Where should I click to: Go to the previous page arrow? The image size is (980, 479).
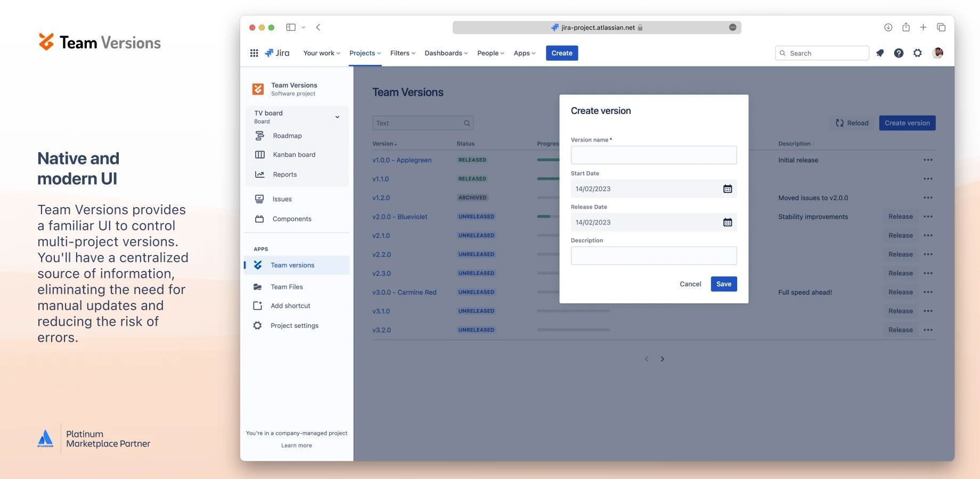coord(647,359)
